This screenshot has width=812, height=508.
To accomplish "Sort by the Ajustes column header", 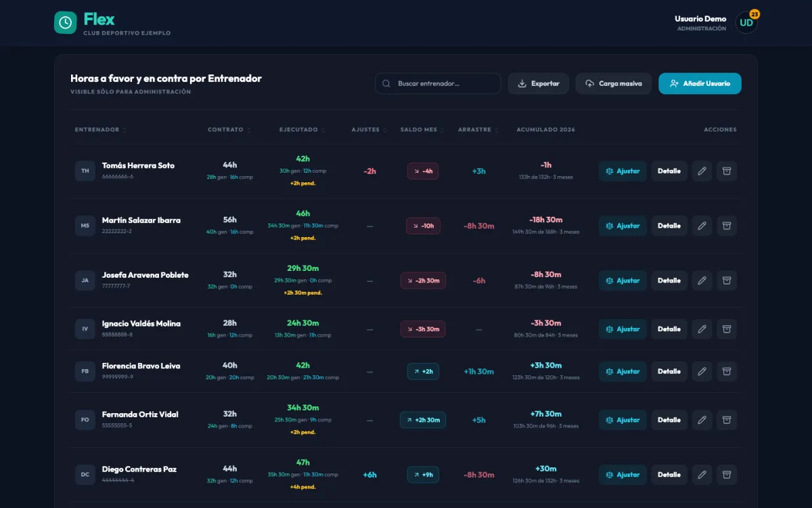I will pyautogui.click(x=369, y=130).
